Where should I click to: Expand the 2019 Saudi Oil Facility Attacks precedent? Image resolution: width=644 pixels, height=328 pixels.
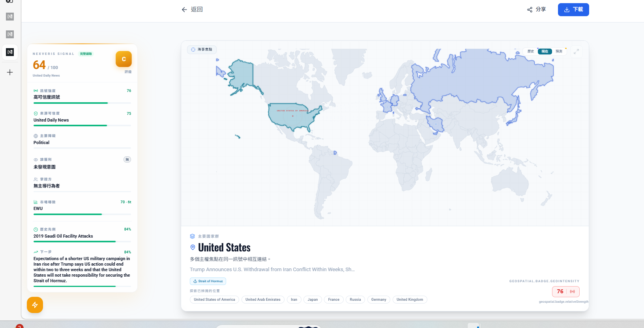tap(63, 236)
